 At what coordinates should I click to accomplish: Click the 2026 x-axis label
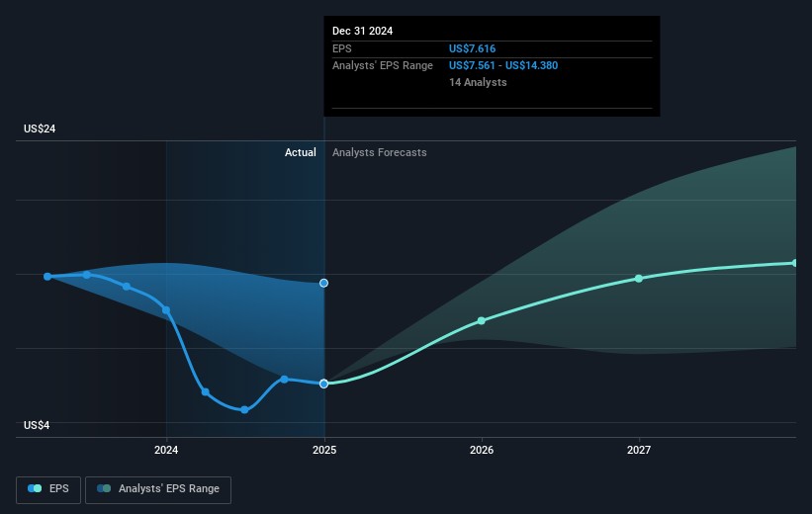482,451
